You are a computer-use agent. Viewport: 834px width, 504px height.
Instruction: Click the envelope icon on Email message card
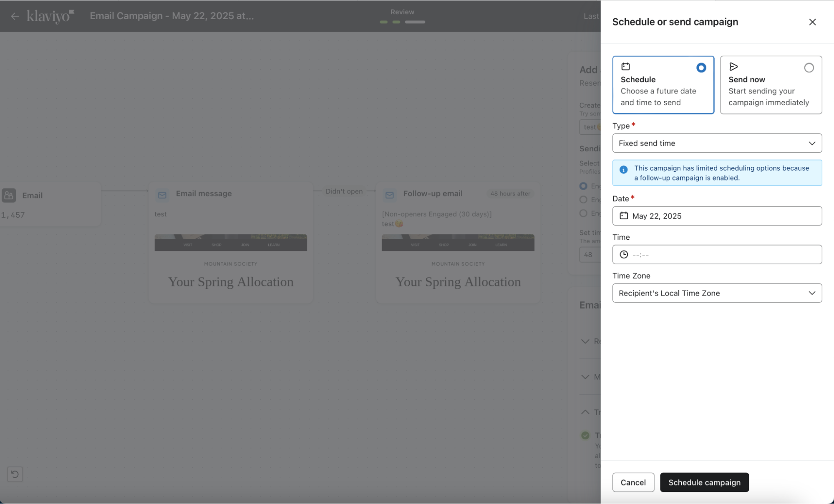point(162,195)
